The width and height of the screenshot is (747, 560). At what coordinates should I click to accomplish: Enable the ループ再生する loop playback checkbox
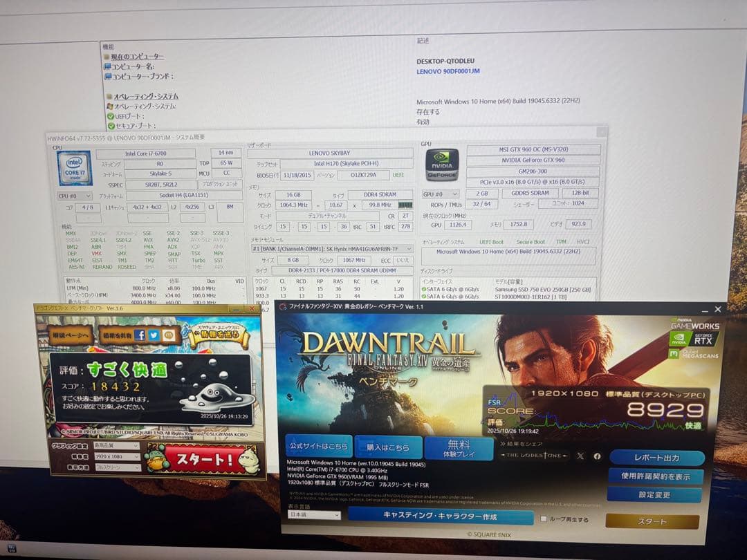pos(544,518)
